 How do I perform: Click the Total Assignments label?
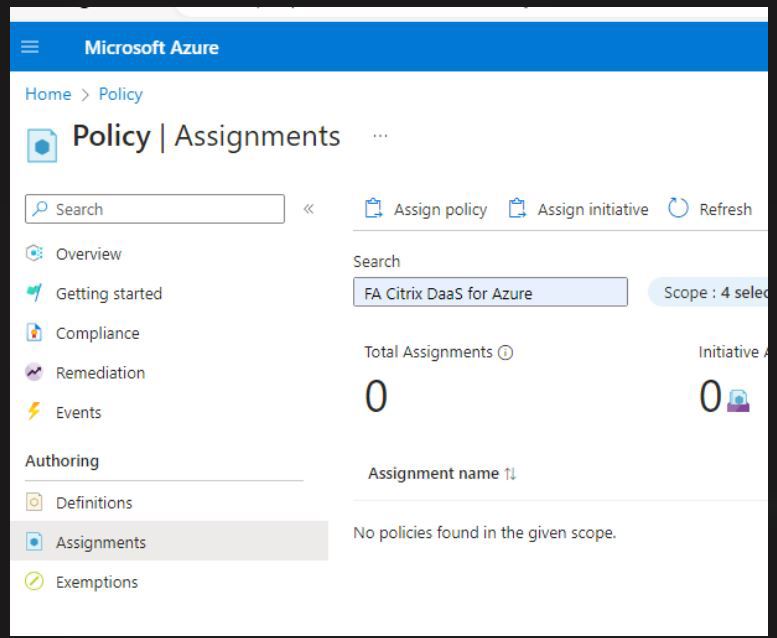(x=428, y=352)
